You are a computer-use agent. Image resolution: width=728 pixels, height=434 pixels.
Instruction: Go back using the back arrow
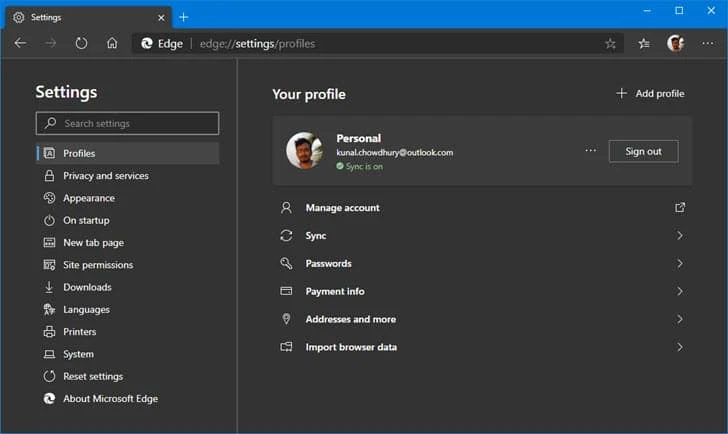20,43
